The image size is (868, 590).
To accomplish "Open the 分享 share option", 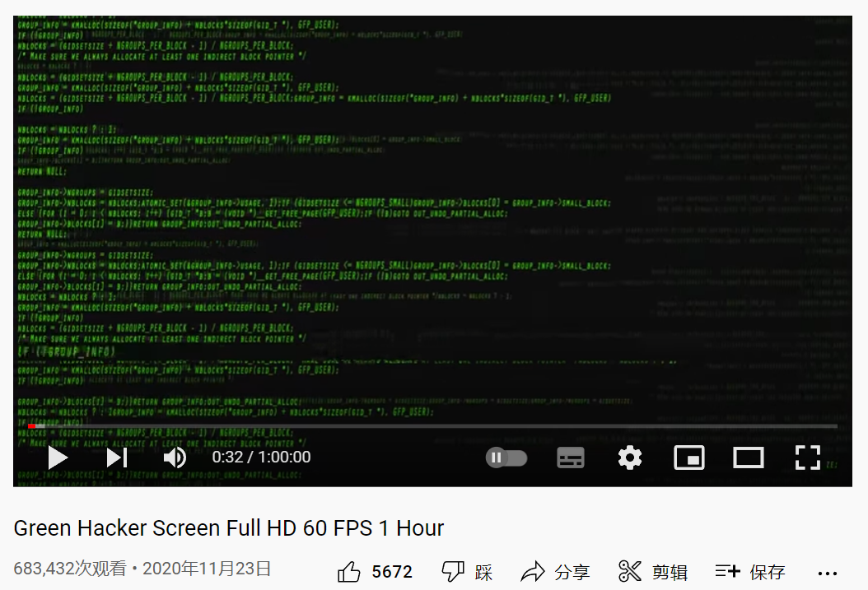I will pyautogui.click(x=572, y=572).
